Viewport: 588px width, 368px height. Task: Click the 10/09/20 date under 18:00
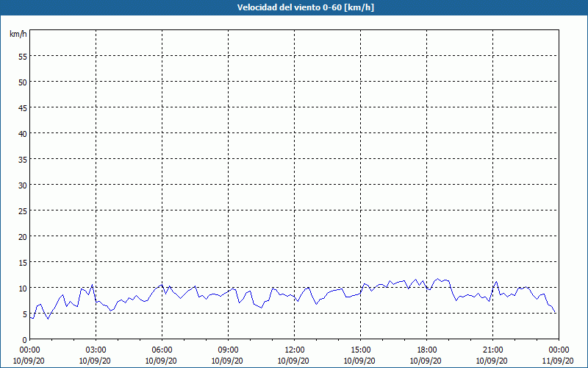tap(426, 361)
